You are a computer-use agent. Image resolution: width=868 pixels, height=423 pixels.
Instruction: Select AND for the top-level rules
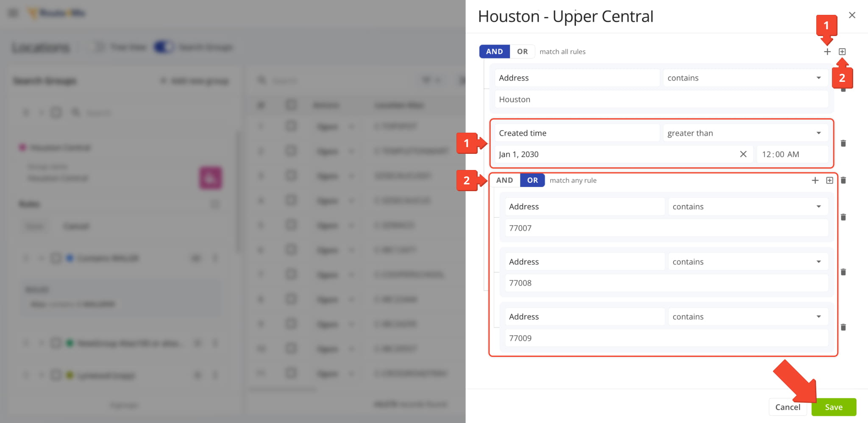click(494, 52)
